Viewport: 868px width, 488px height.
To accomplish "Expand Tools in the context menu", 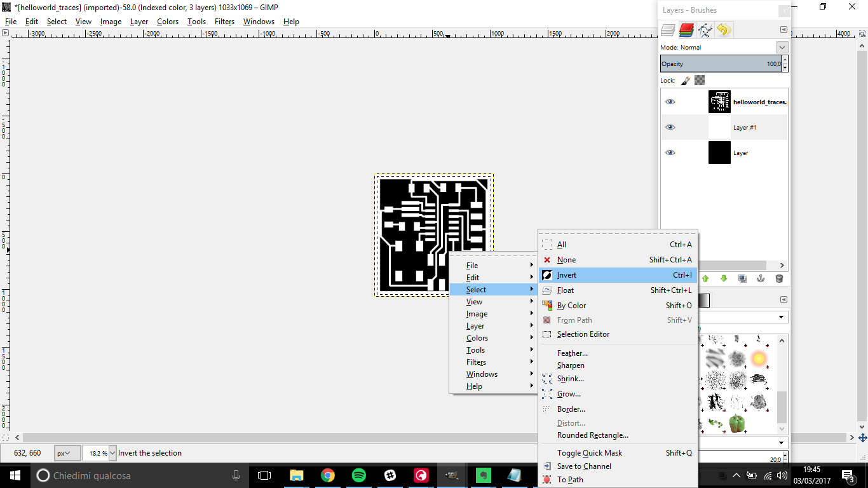I will [x=494, y=350].
